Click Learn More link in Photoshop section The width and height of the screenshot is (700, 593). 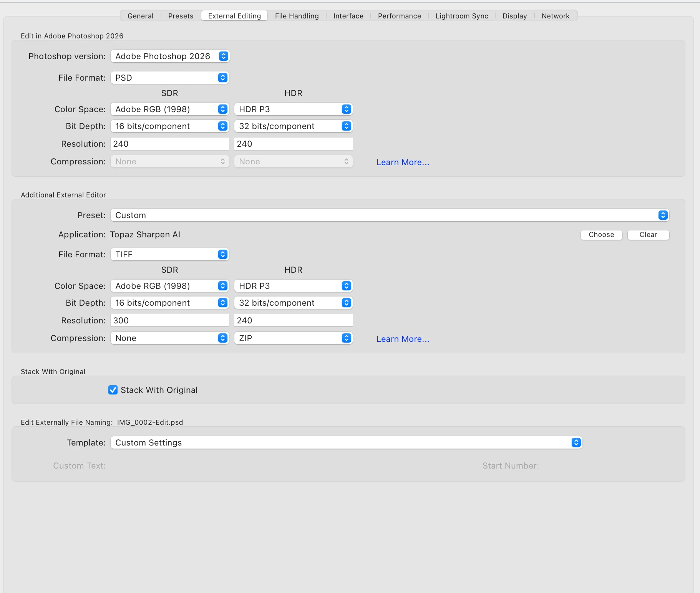(x=403, y=162)
